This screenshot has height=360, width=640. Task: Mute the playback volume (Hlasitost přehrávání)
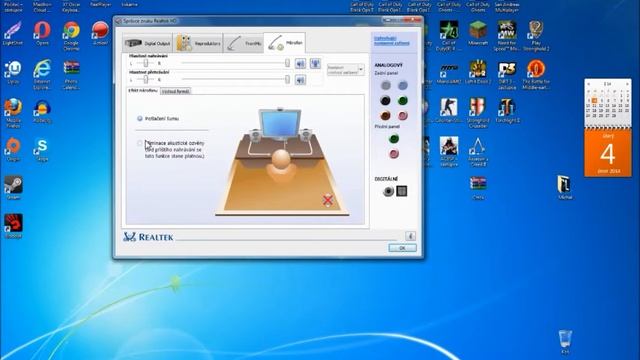[x=300, y=80]
